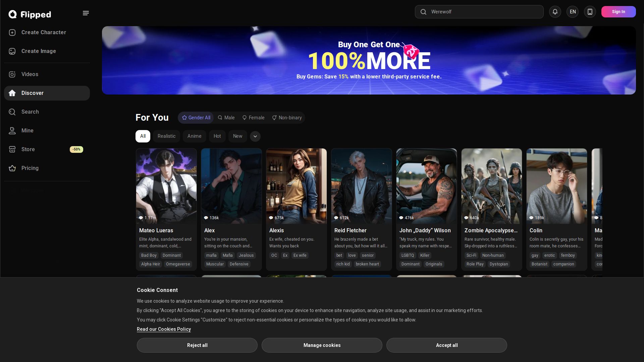Select the Non-binary gender filter
The image size is (644, 362).
point(287,118)
